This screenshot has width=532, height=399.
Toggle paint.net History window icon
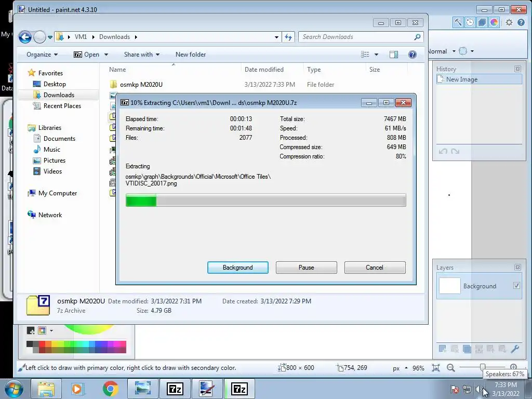tap(470, 22)
